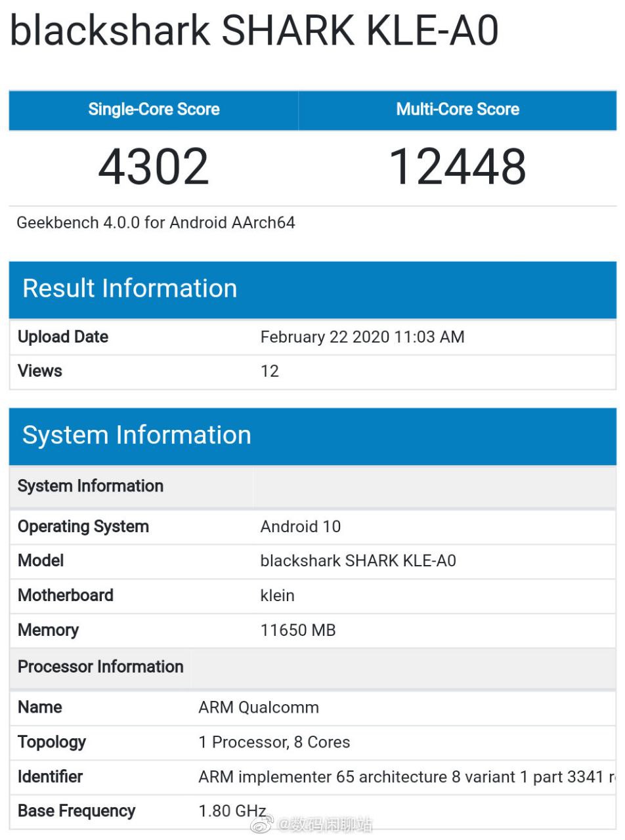Click the blue System Information section header
The image size is (625, 840).
tap(313, 436)
